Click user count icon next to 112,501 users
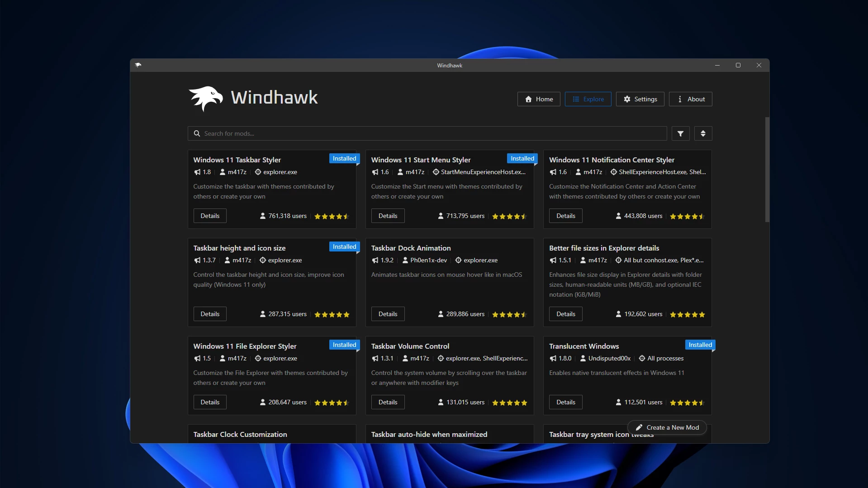Screen dimensions: 868x488 click(618, 402)
